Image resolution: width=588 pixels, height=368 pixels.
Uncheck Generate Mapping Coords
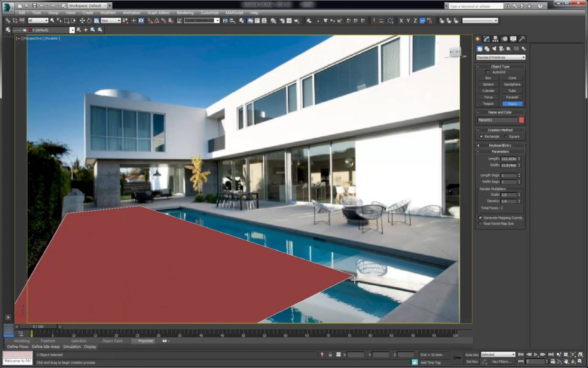pyautogui.click(x=481, y=218)
